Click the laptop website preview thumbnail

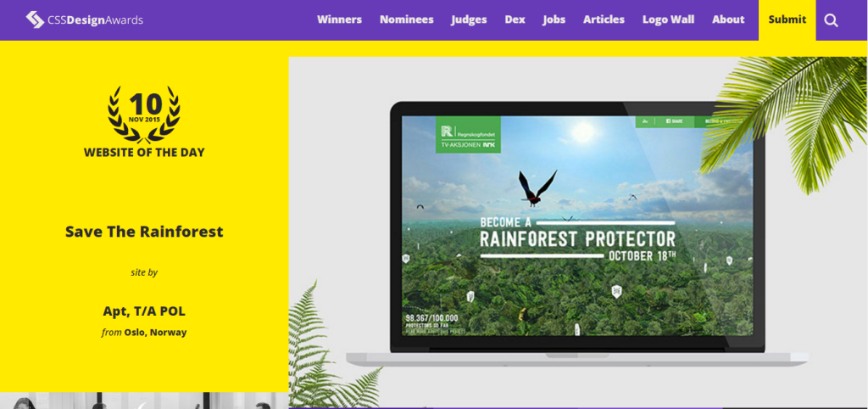pos(577,233)
